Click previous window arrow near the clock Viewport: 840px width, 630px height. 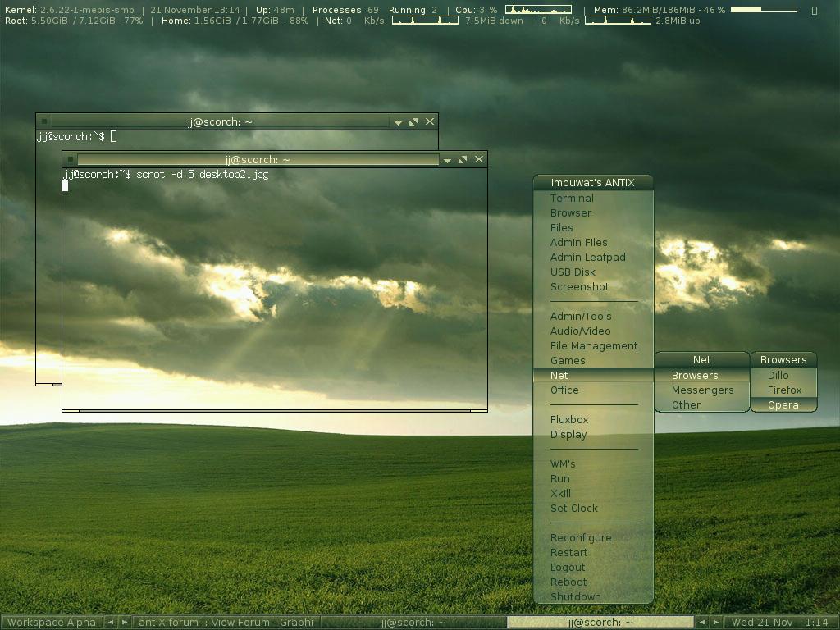(702, 623)
